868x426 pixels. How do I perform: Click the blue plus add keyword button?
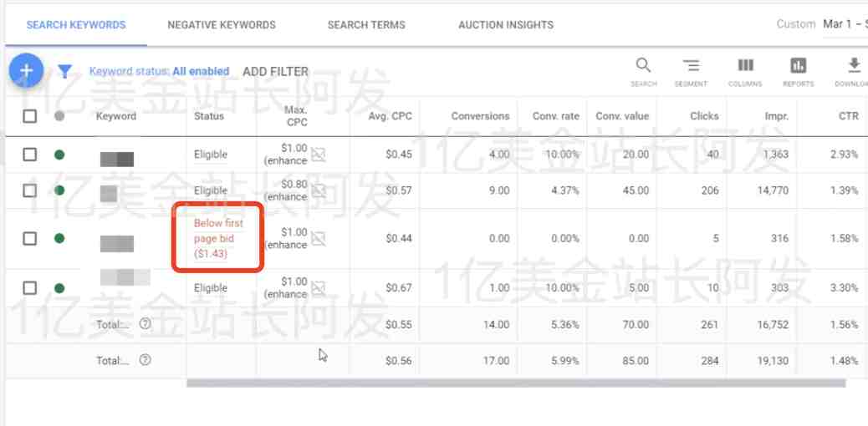26,71
